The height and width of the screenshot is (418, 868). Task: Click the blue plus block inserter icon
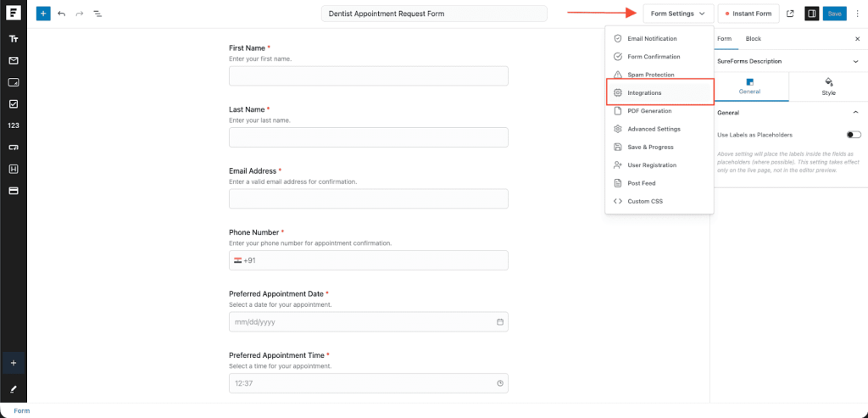click(43, 14)
